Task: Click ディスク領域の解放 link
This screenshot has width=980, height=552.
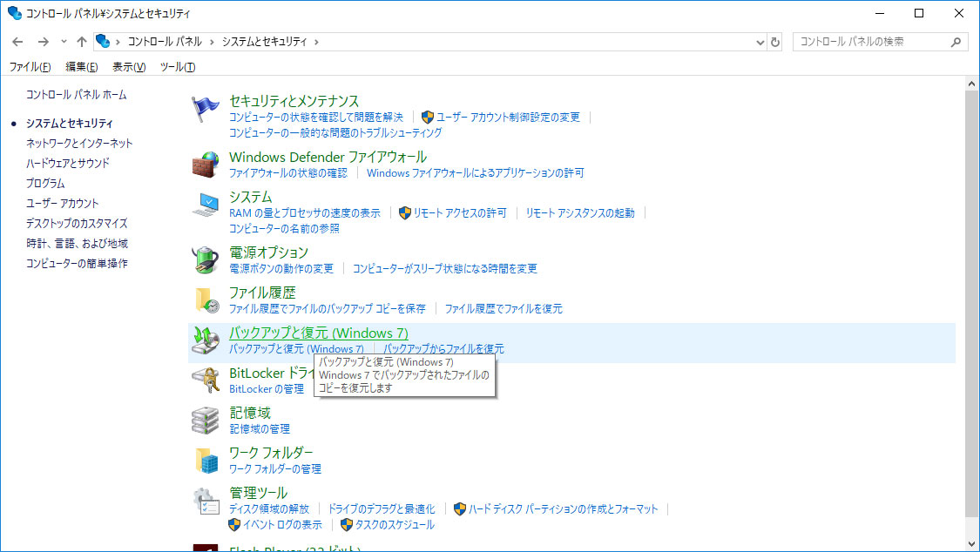Action: pyautogui.click(x=269, y=509)
